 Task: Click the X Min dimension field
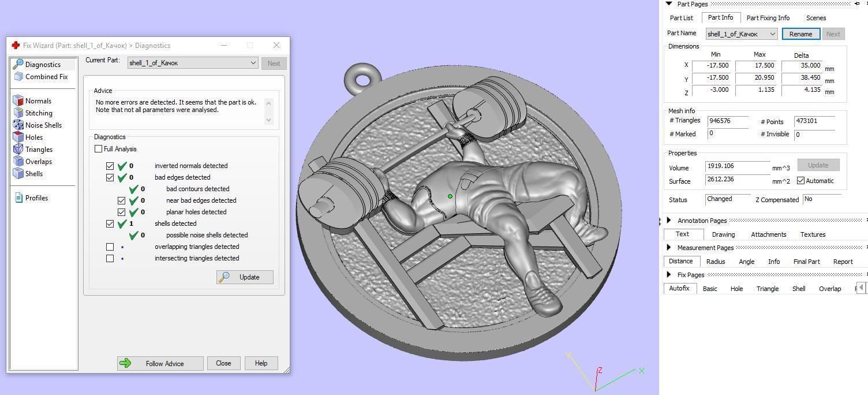click(711, 66)
